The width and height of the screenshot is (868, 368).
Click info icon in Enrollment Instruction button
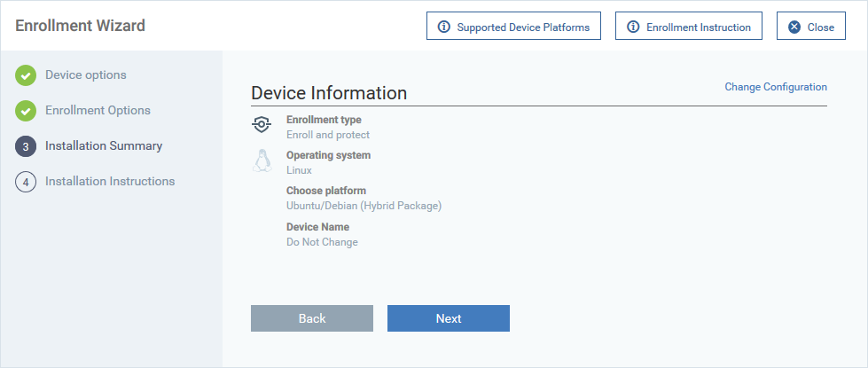(633, 27)
